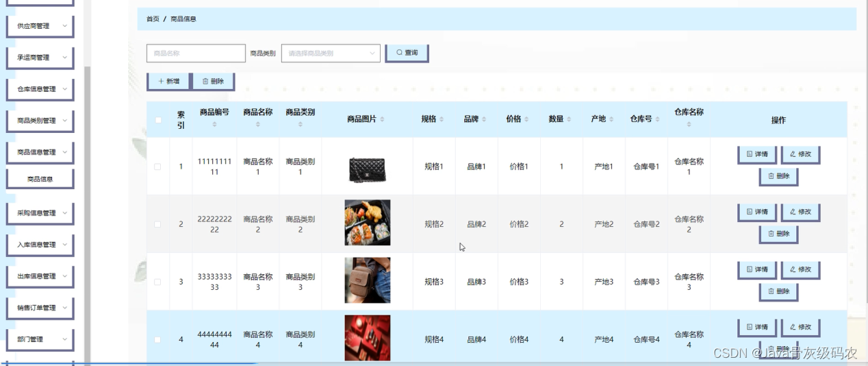Expand 仓库信息管理 sidebar menu
Viewport: 868px width, 366px height.
click(40, 89)
